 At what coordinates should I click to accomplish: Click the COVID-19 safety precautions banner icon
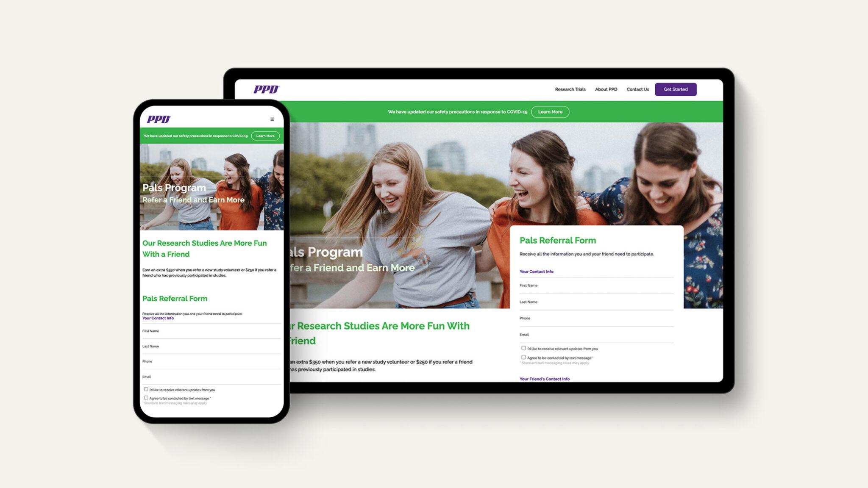tap(550, 111)
